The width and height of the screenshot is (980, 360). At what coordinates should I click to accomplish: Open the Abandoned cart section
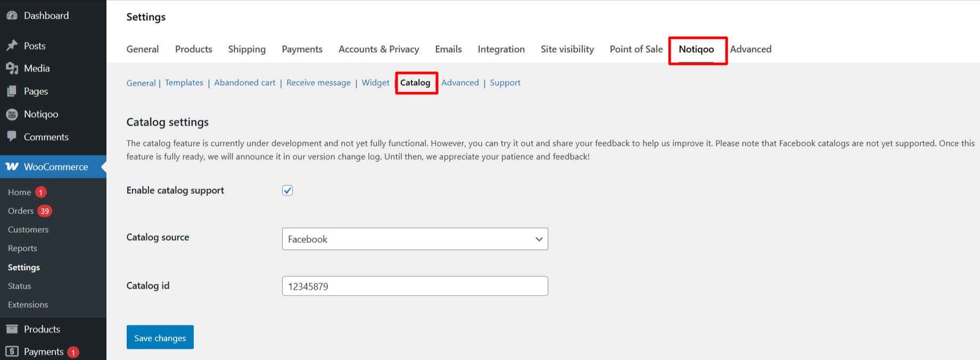[245, 83]
